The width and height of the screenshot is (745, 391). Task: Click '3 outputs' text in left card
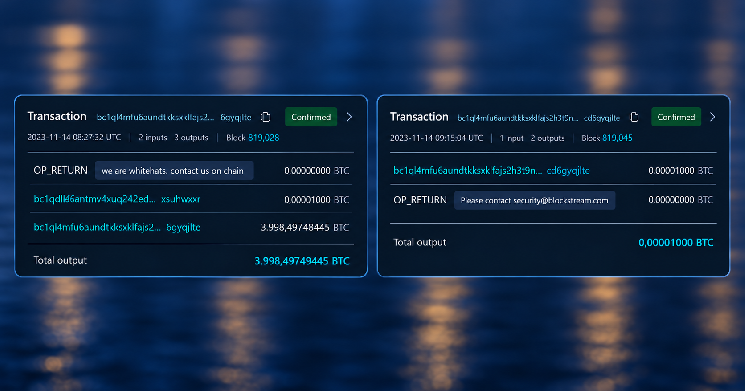tap(191, 137)
